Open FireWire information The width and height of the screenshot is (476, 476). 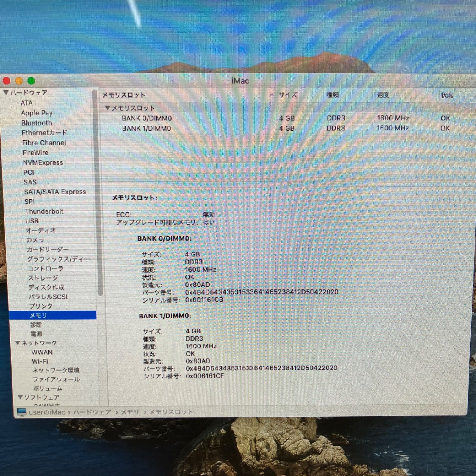(x=35, y=153)
